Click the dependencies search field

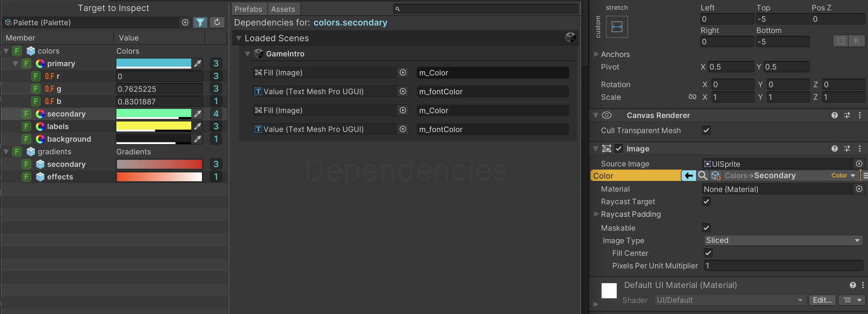tap(485, 9)
